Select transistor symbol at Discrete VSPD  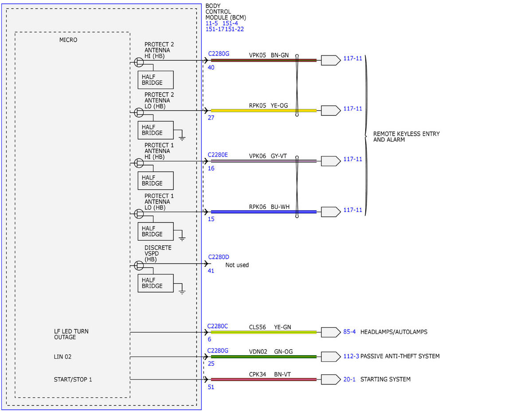pos(139,265)
